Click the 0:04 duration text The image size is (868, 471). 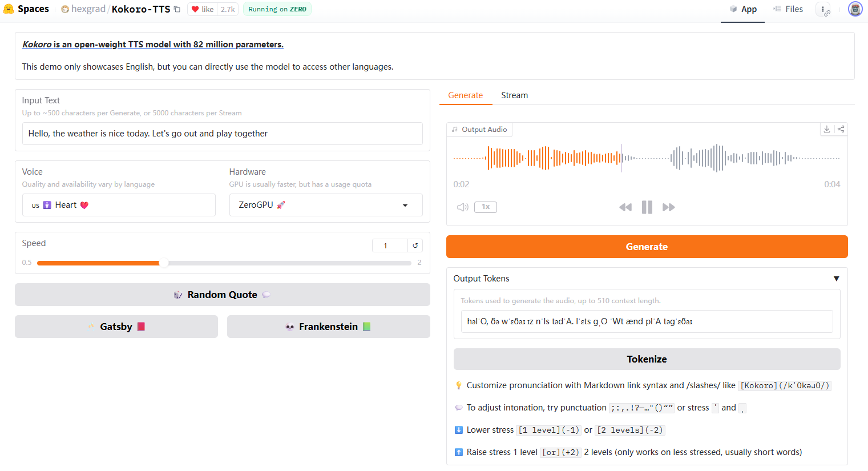pos(832,184)
